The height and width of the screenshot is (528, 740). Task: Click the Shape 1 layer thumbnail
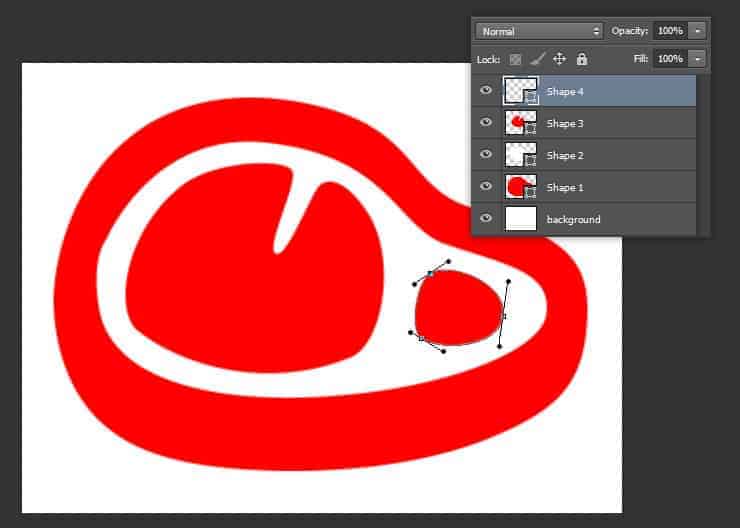point(520,187)
